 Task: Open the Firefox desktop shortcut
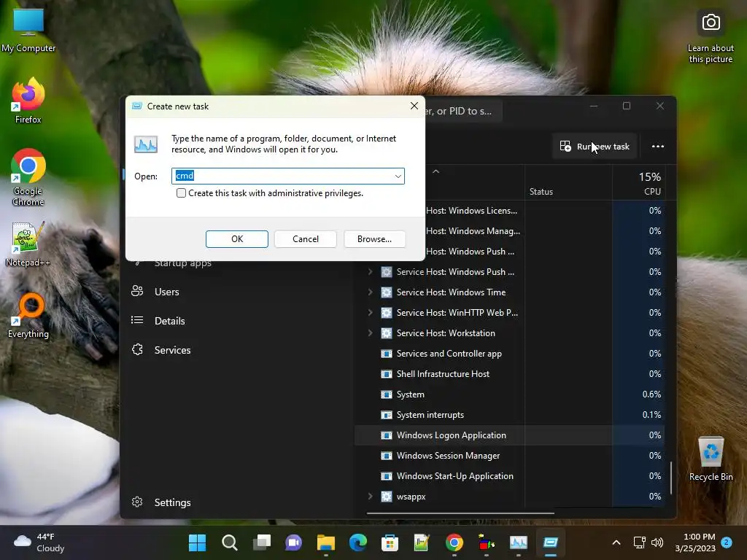pos(28,101)
